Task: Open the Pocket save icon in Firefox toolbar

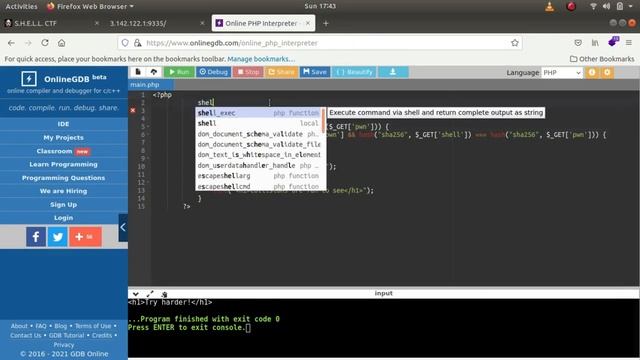Action: pyautogui.click(x=578, y=43)
